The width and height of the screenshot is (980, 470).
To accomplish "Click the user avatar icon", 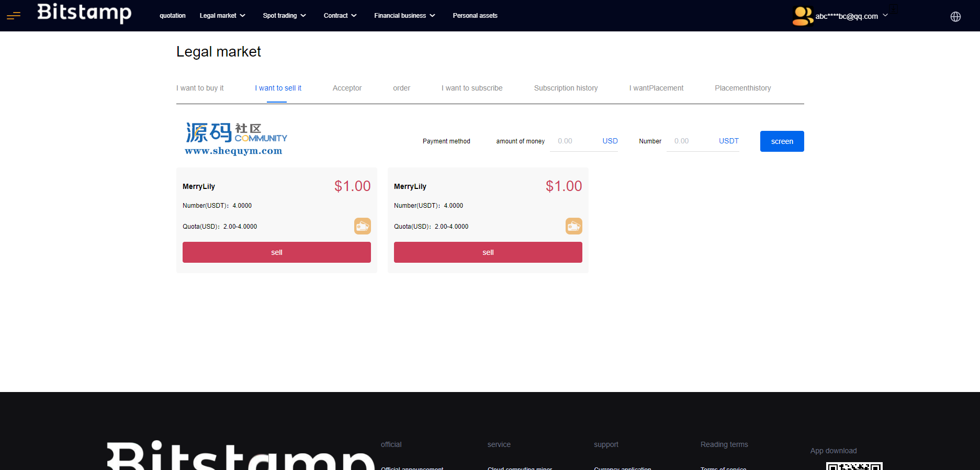I will coord(803,16).
